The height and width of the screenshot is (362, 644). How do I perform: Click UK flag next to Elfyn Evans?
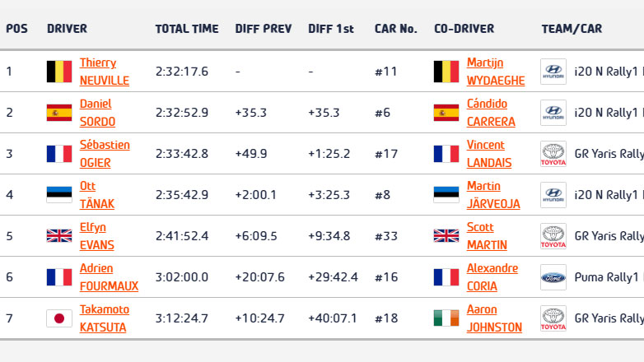click(x=59, y=236)
